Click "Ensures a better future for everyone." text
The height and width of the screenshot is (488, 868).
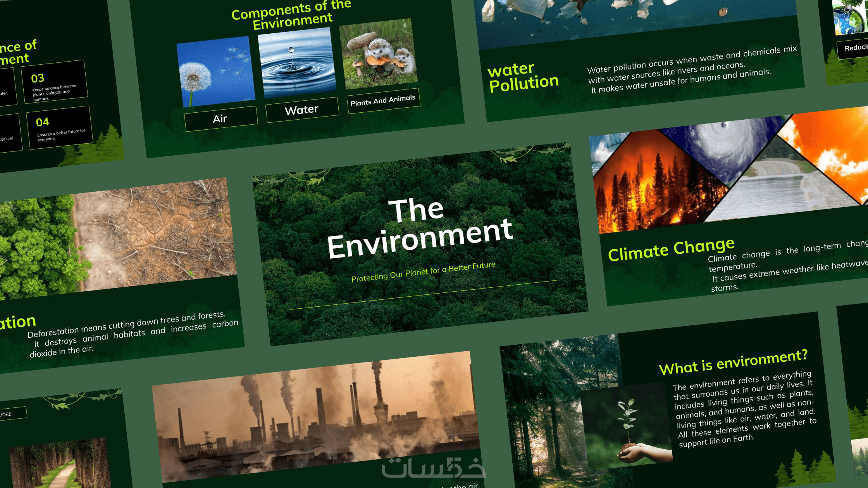[x=61, y=135]
